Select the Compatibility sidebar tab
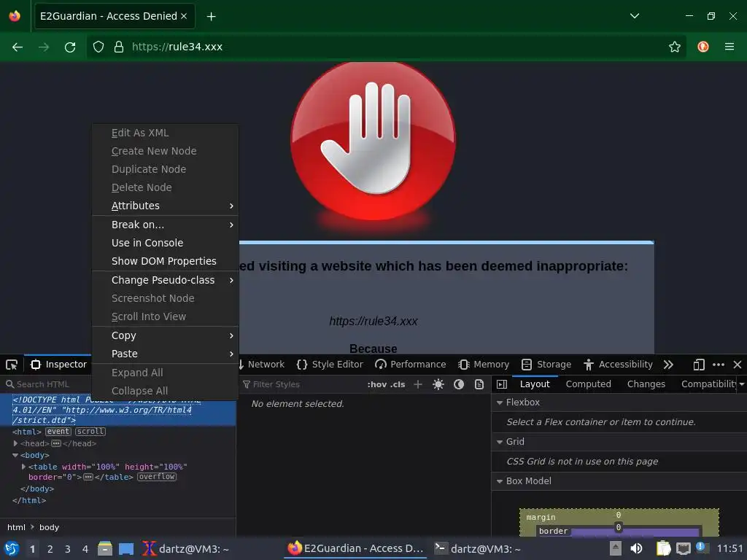The image size is (747, 560). 709,384
